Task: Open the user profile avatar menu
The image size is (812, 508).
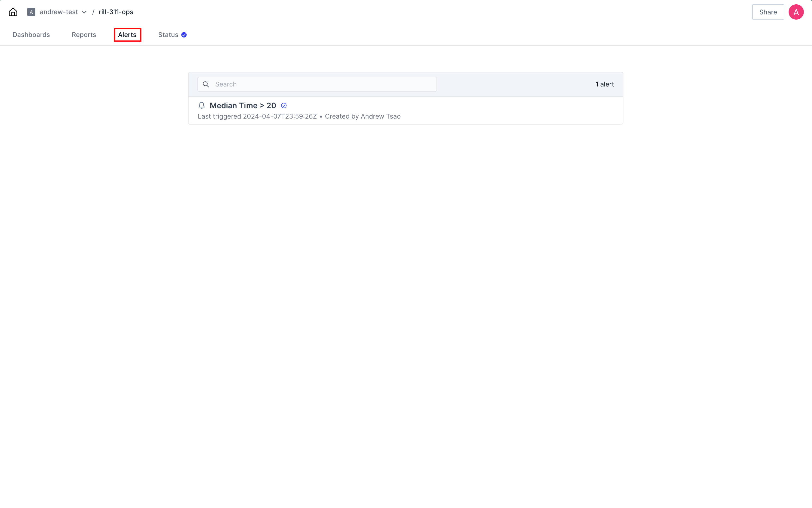Action: 795,12
